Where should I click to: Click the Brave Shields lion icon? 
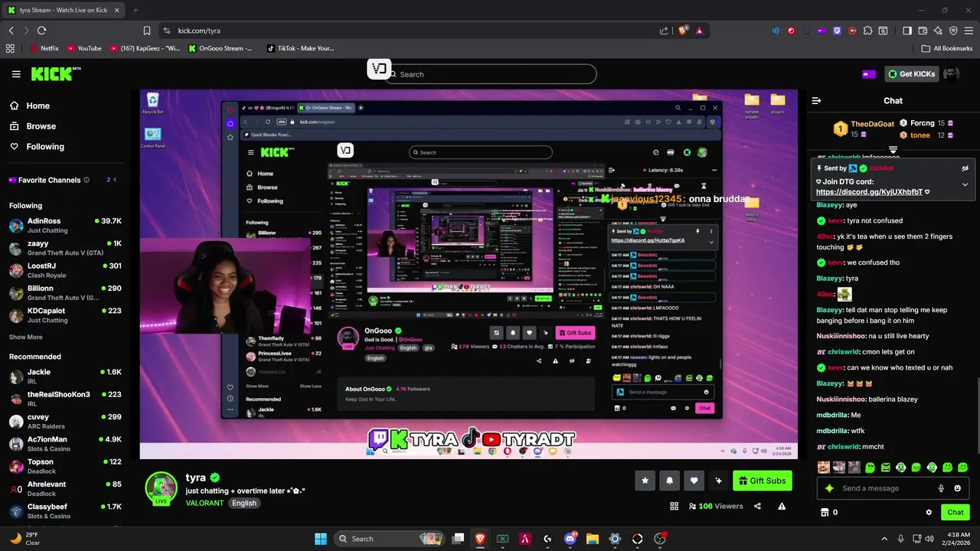[x=683, y=31]
